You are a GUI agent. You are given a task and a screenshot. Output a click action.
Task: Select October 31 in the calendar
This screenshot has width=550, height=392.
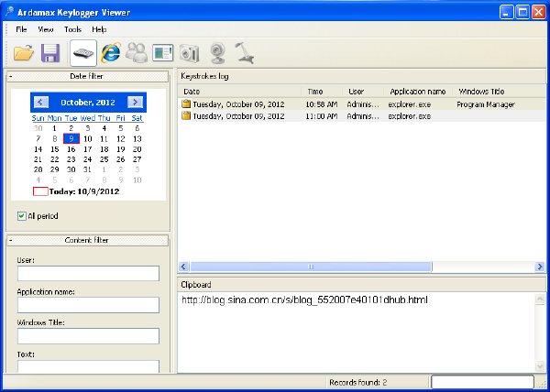(88, 169)
